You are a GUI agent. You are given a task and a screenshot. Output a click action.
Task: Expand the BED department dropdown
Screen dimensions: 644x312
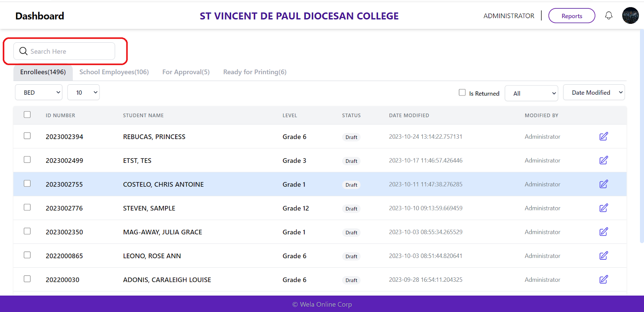coord(39,92)
